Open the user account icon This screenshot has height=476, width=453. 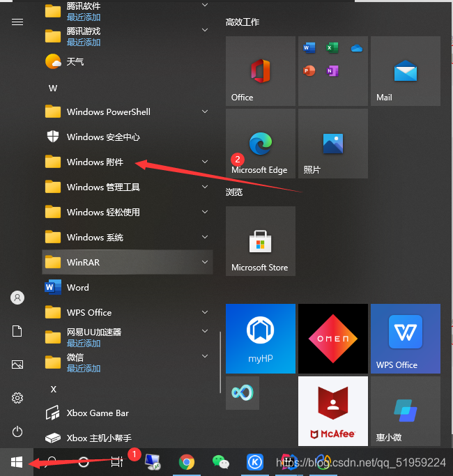17,298
